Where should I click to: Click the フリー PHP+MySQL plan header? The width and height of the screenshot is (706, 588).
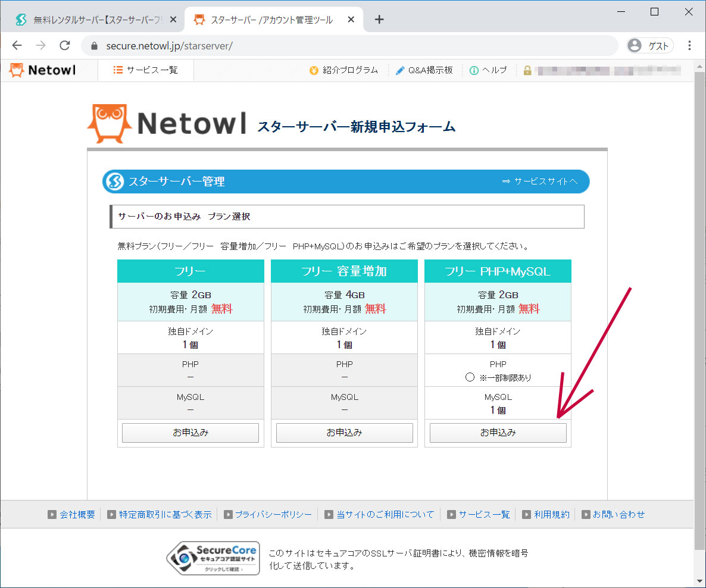[498, 271]
